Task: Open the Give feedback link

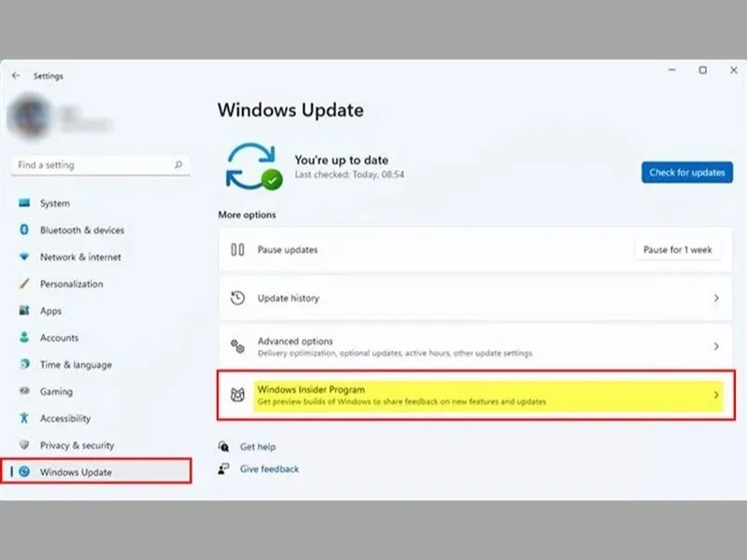Action: pyautogui.click(x=269, y=469)
